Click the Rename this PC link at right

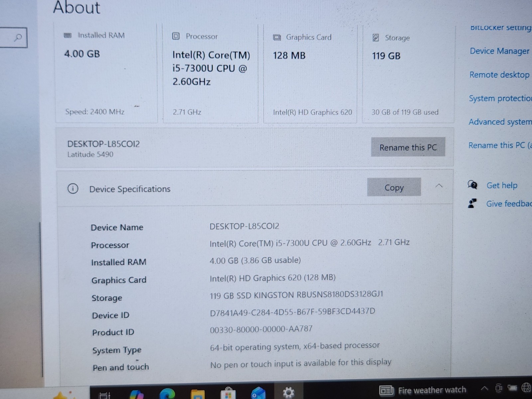[500, 145]
